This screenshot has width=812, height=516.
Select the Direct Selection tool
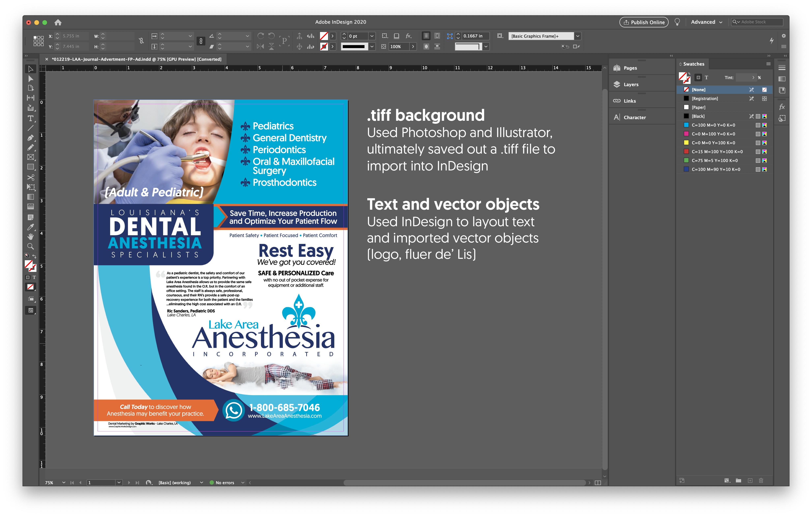(31, 78)
